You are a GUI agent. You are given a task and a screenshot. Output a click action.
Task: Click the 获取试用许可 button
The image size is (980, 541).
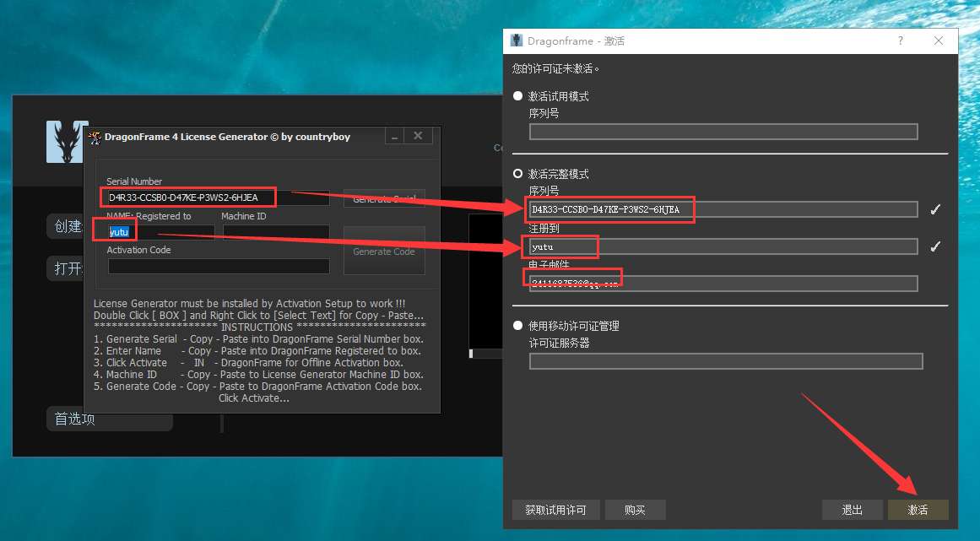[555, 510]
